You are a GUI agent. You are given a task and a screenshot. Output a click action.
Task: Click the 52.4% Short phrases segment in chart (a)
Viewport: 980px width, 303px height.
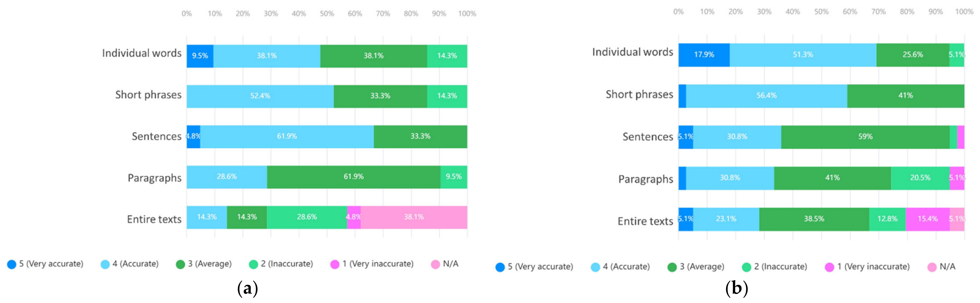point(260,96)
